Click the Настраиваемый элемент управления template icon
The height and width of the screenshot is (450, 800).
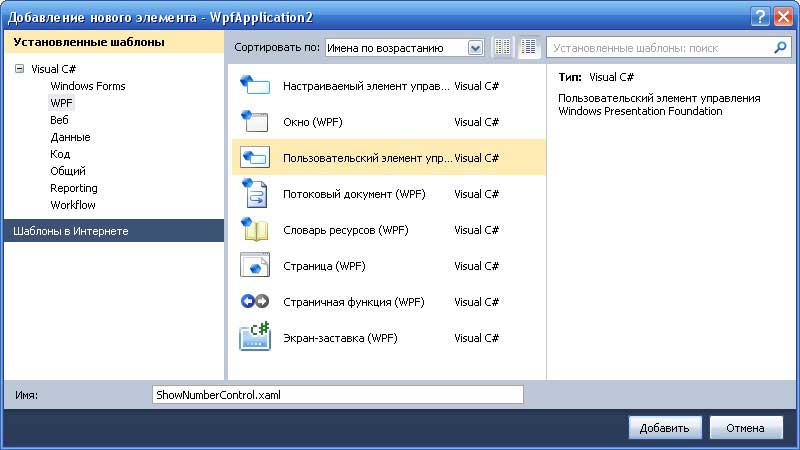click(255, 86)
